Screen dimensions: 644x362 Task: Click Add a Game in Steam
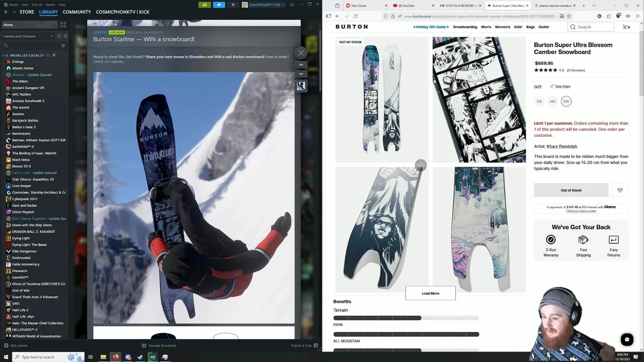click(16, 345)
